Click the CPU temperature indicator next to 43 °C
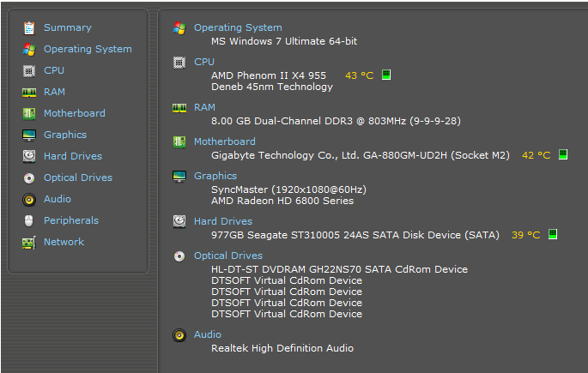Screen dimensions: 588x373 (x=386, y=75)
